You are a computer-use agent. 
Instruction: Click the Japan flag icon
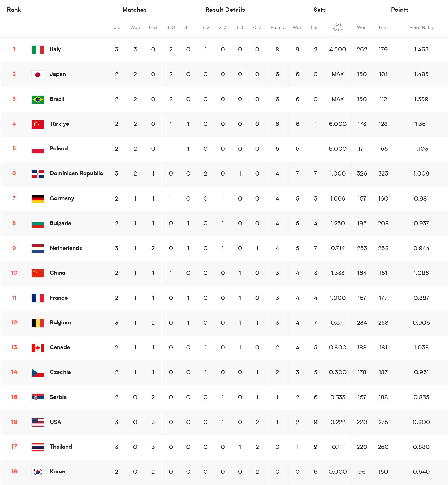pyautogui.click(x=37, y=75)
